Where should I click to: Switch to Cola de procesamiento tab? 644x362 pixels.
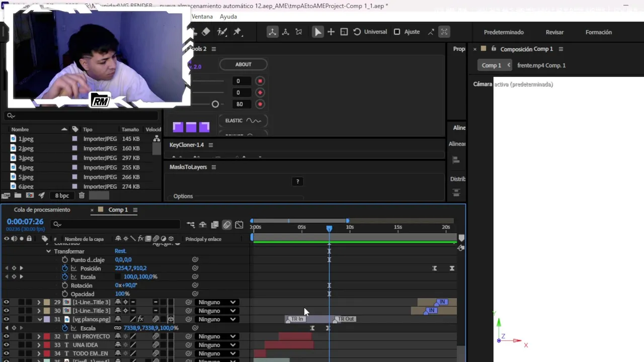pyautogui.click(x=42, y=210)
